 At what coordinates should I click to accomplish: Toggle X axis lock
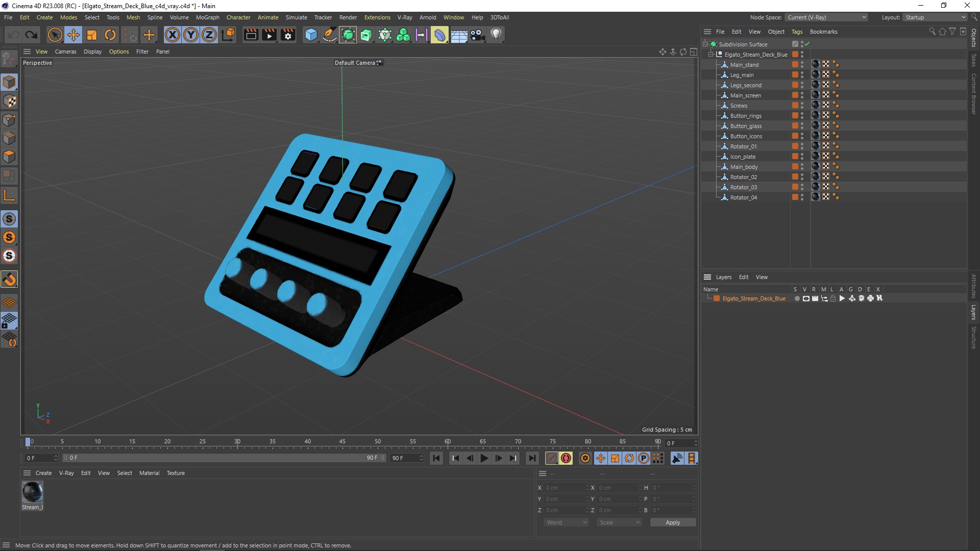click(173, 35)
